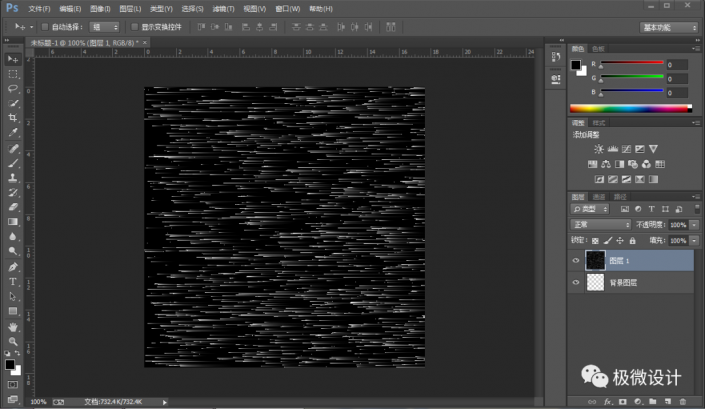
Task: Select the Lasso tool
Action: (13, 89)
